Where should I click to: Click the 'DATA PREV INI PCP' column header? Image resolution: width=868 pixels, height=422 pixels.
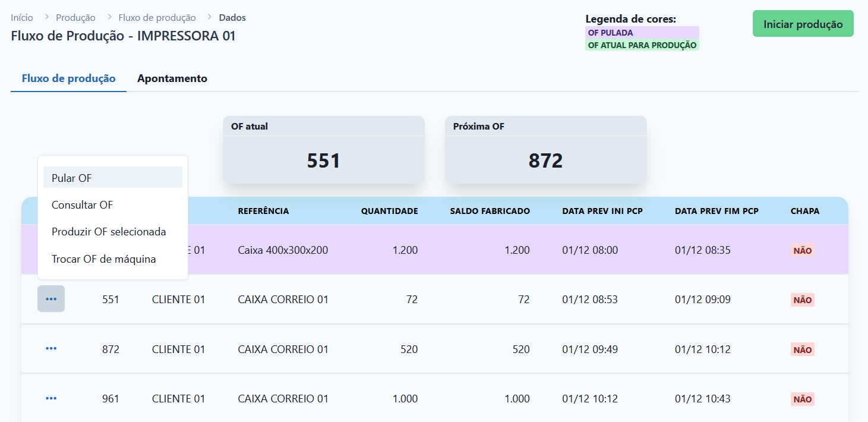click(602, 211)
